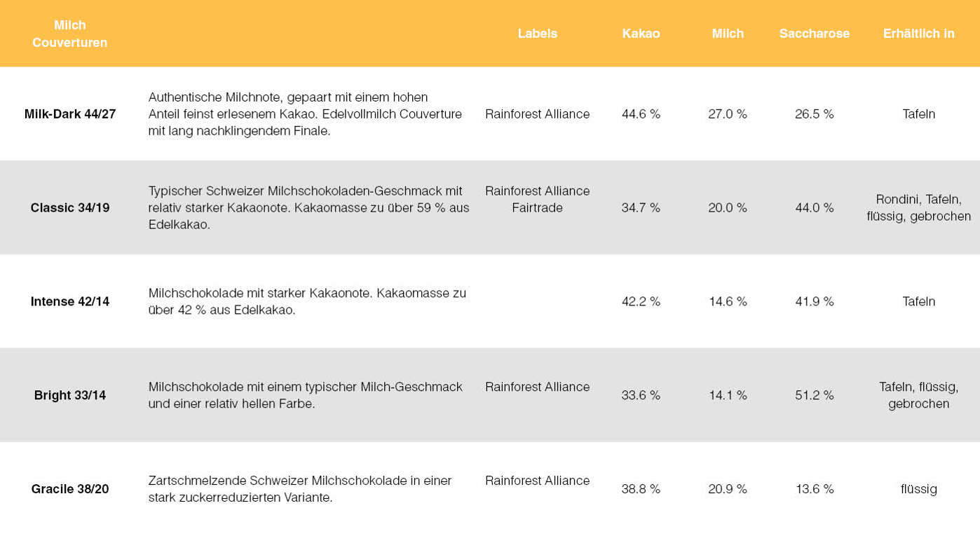Image resolution: width=980 pixels, height=536 pixels.
Task: Select the 13.6 % Saccharose value
Action: (x=814, y=489)
